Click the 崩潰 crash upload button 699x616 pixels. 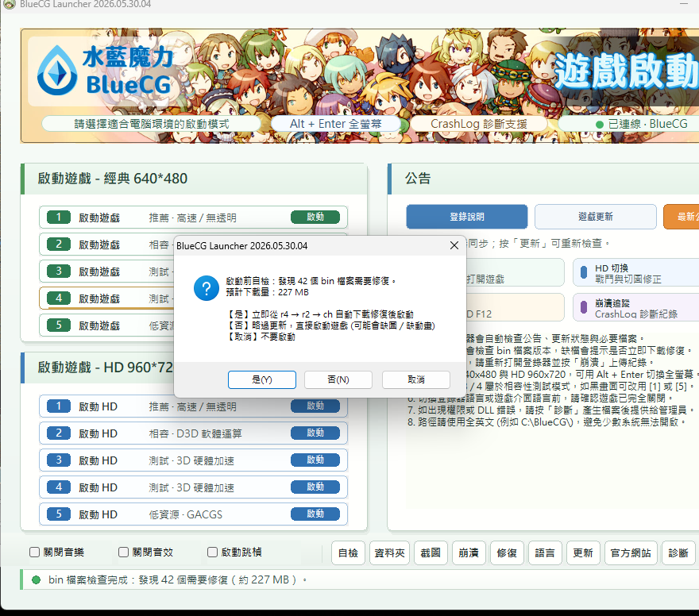pyautogui.click(x=469, y=552)
